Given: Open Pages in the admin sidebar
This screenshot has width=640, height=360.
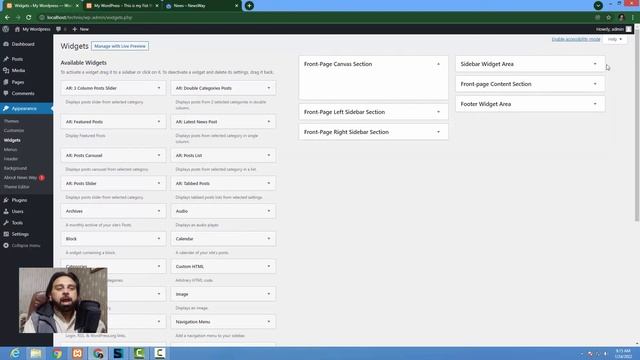Looking at the screenshot, I should pos(18,82).
